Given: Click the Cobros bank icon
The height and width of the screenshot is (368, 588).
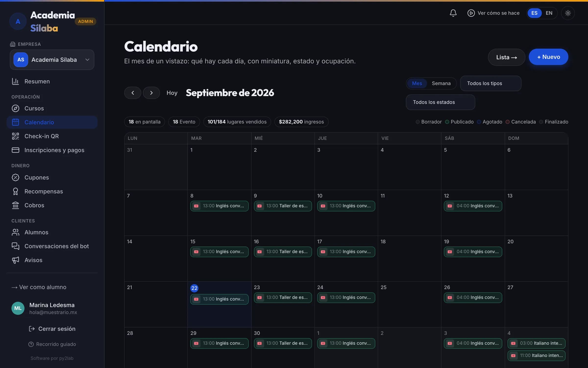Looking at the screenshot, I should 15,205.
